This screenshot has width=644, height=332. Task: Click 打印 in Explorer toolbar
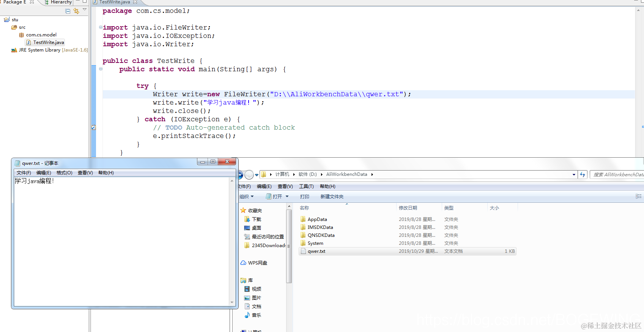pyautogui.click(x=304, y=197)
